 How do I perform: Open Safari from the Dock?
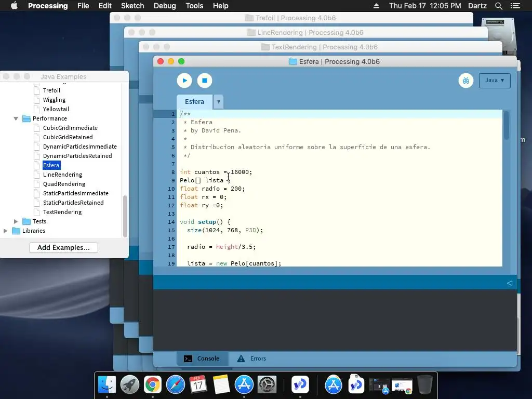(176, 384)
